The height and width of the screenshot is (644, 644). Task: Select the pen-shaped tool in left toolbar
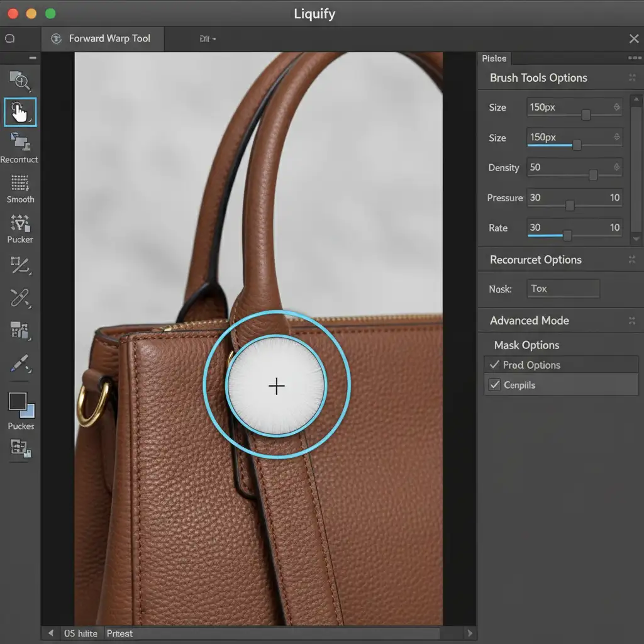tap(20, 364)
